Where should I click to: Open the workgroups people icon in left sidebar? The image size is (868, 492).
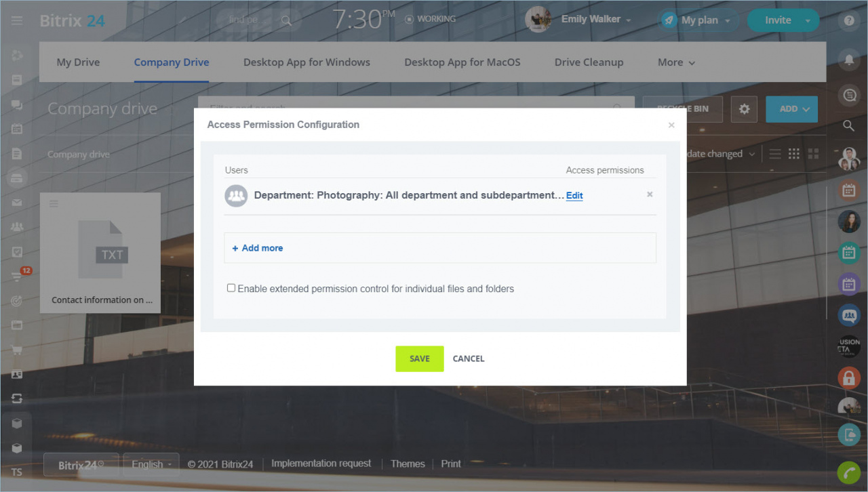pos(17,227)
